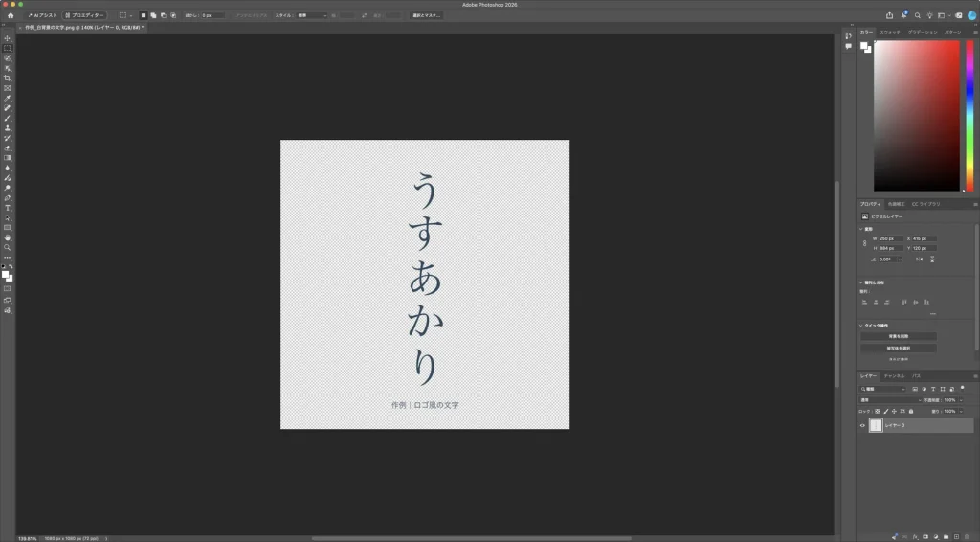Toggle lock all padlock icon
The width and height of the screenshot is (980, 542).
click(911, 412)
